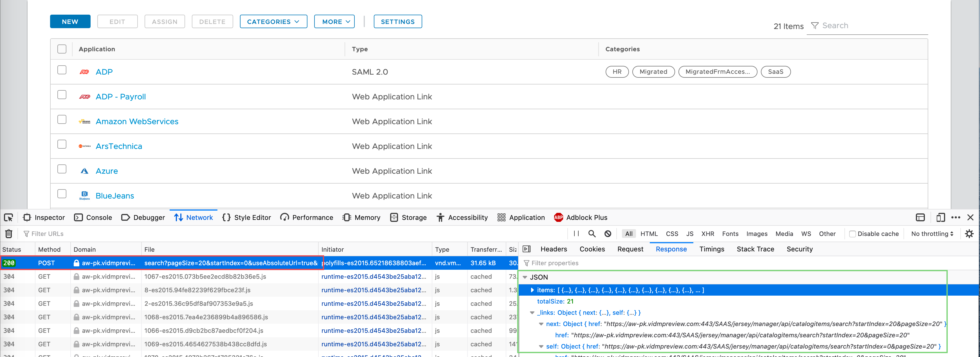
Task: Check the ADP row checkbox
Action: 62,70
